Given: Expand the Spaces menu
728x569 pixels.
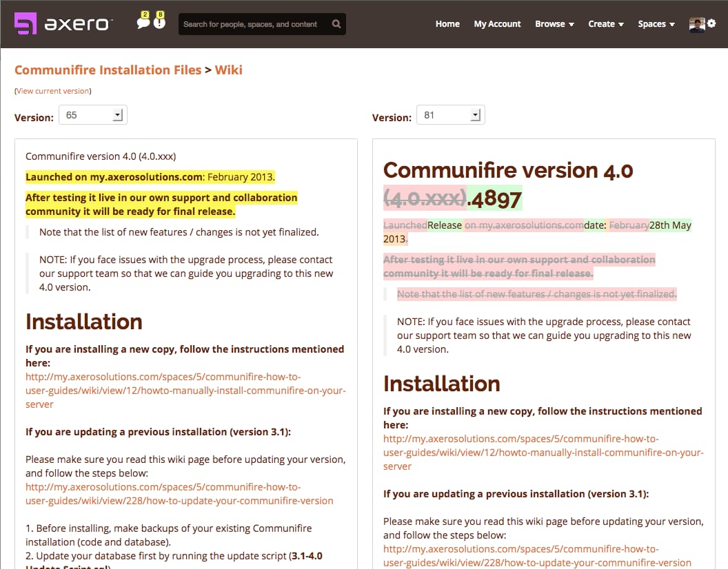Looking at the screenshot, I should (656, 23).
